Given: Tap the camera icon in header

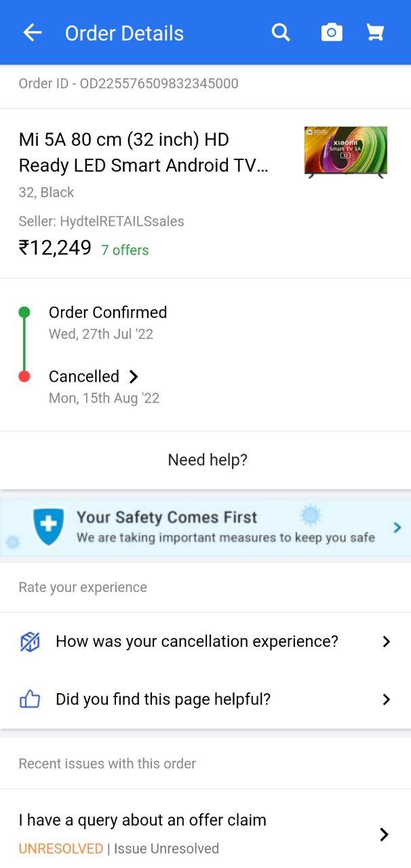Looking at the screenshot, I should click(x=332, y=33).
